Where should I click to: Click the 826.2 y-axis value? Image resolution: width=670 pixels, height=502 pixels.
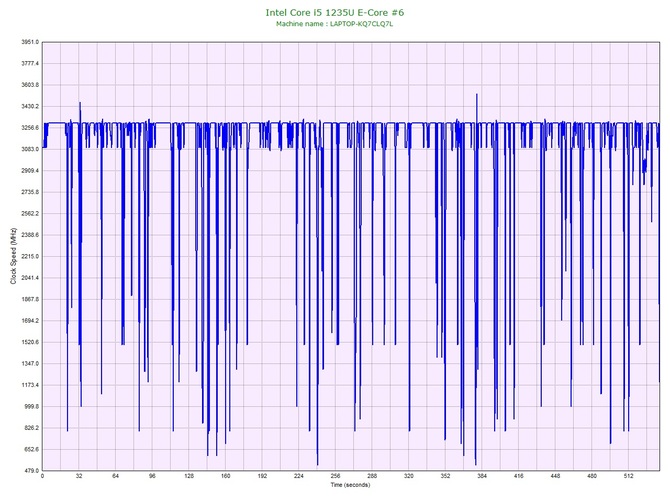(x=31, y=428)
